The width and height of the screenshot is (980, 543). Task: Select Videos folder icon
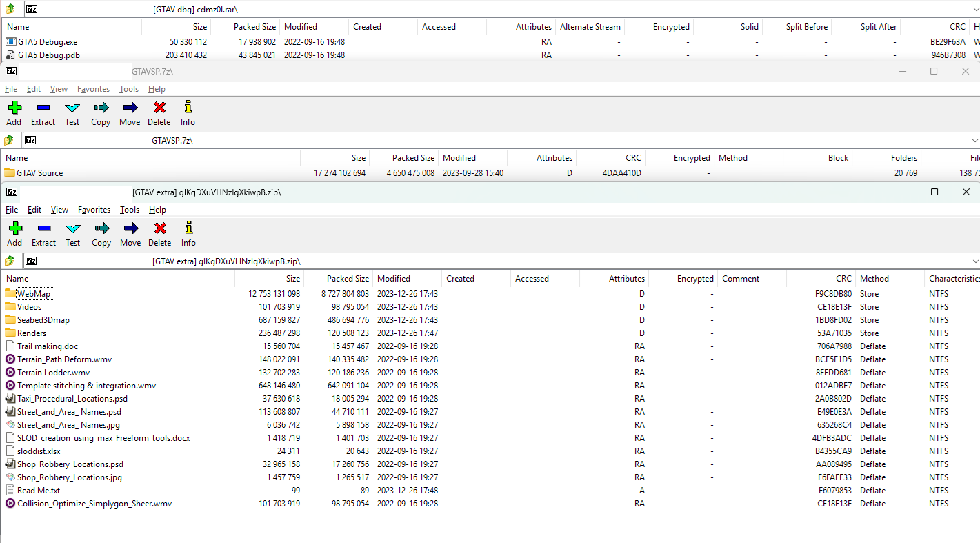tap(10, 306)
